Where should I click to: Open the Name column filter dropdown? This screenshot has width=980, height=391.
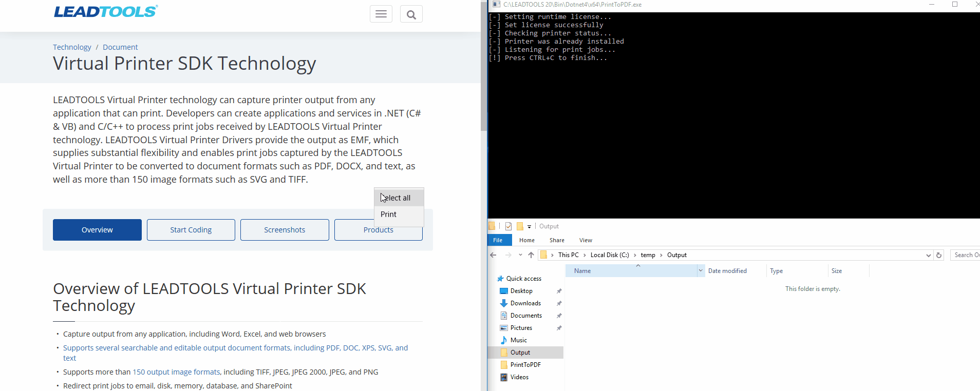click(701, 271)
